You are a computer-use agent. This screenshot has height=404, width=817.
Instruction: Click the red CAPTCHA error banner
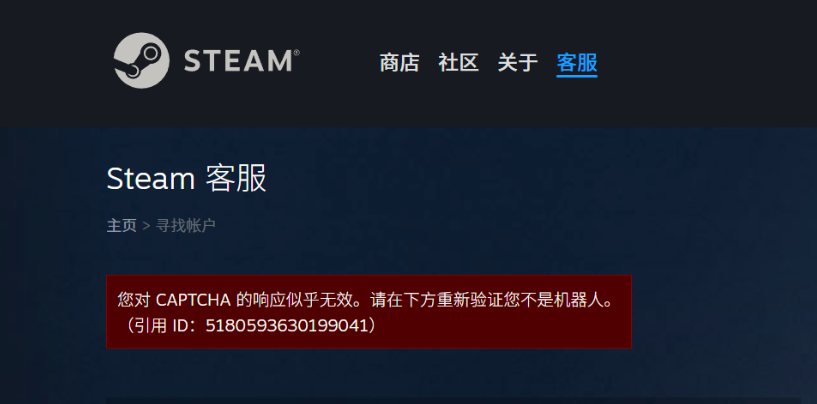click(369, 312)
